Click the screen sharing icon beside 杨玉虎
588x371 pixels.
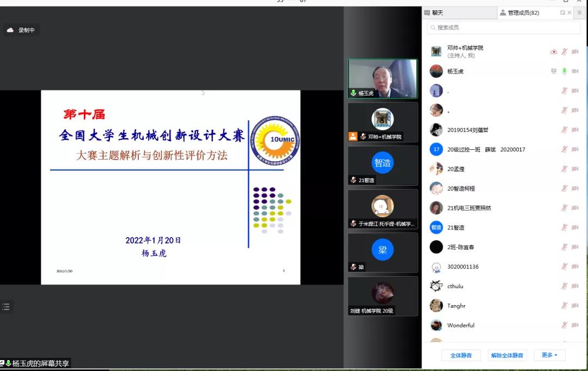coord(554,71)
